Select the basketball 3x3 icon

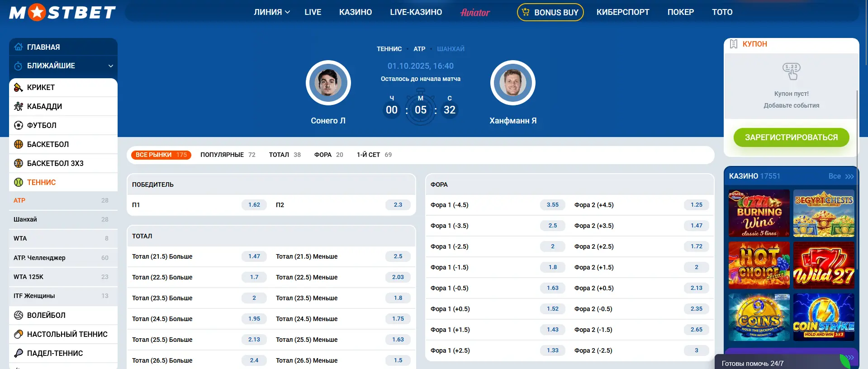pos(19,163)
